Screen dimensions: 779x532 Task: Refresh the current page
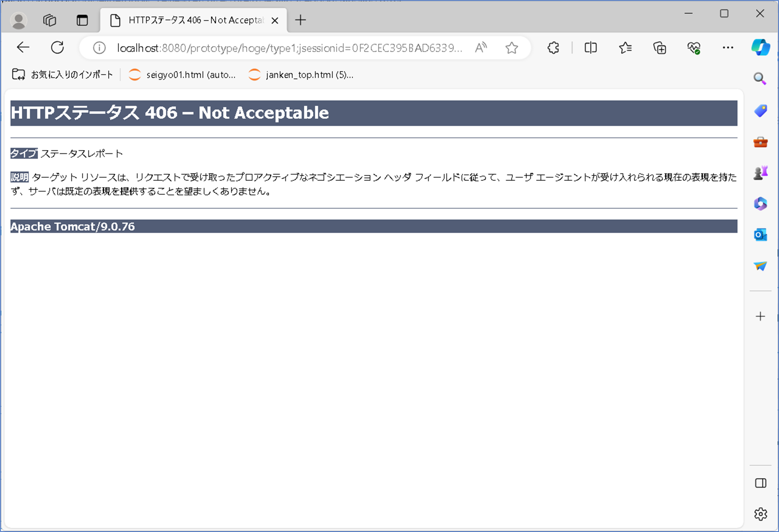58,47
